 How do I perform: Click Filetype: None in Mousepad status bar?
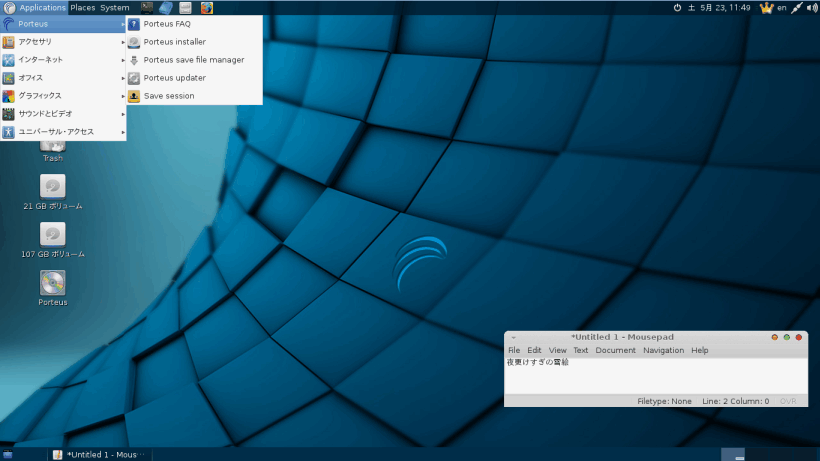coord(664,401)
